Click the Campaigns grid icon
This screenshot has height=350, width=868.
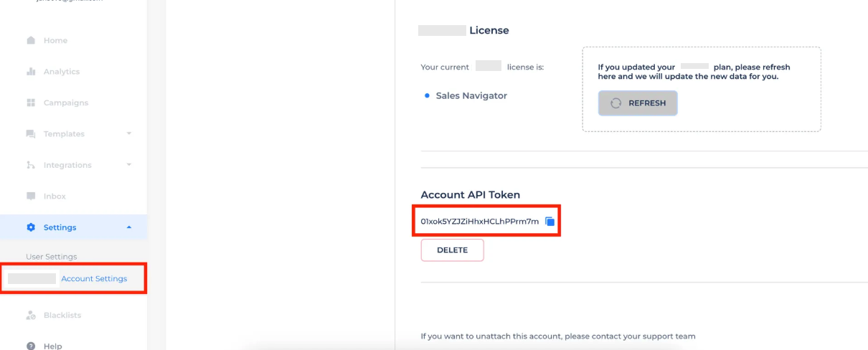(31, 103)
